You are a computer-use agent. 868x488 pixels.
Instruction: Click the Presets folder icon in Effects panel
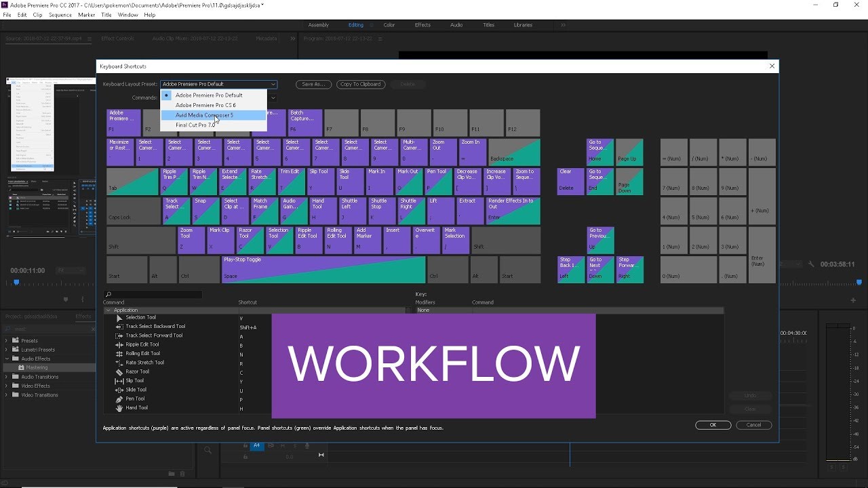pos(15,340)
